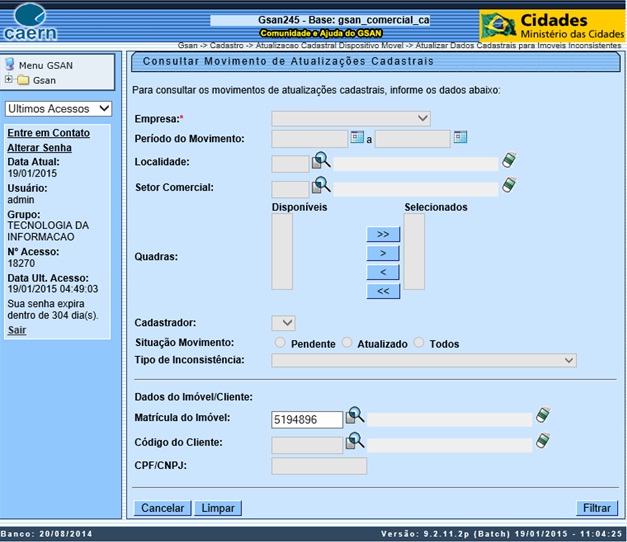Click the eraser icon beside Localidade
This screenshot has height=542, width=627.
509,161
